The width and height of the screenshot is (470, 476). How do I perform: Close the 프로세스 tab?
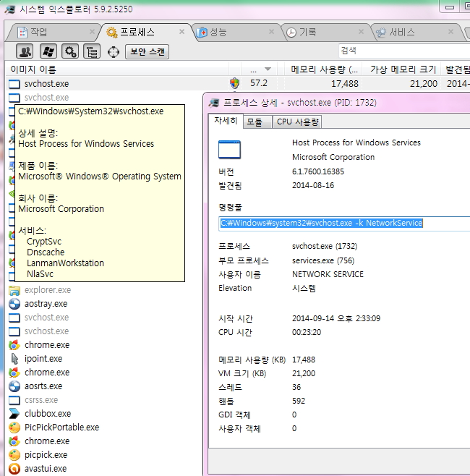tap(181, 32)
